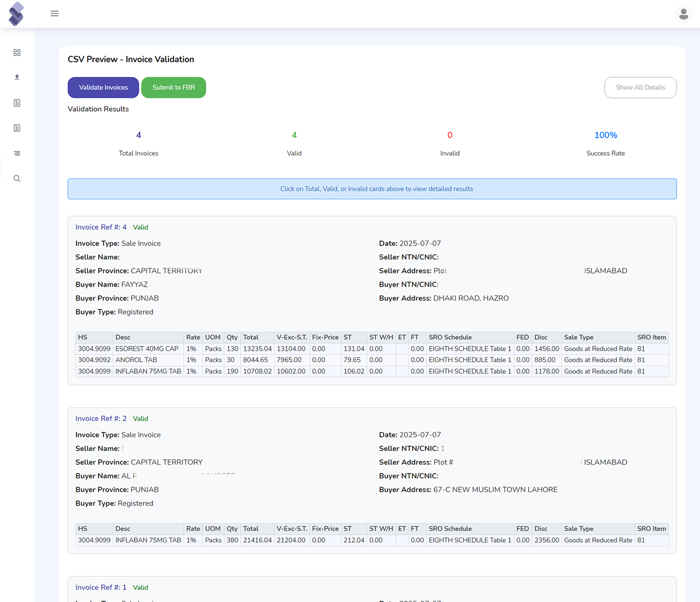Click the Valid badge on Invoice Ref 4
Viewport: 700px width, 602px height.
pos(141,227)
